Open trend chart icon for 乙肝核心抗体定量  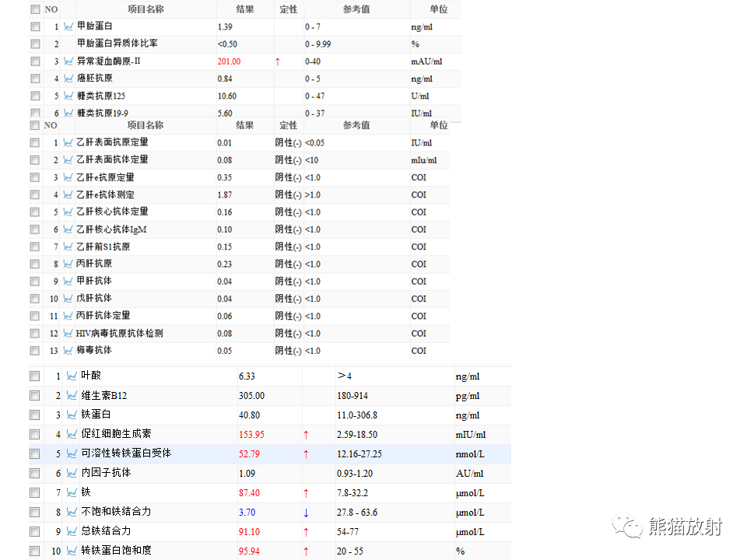[68, 212]
